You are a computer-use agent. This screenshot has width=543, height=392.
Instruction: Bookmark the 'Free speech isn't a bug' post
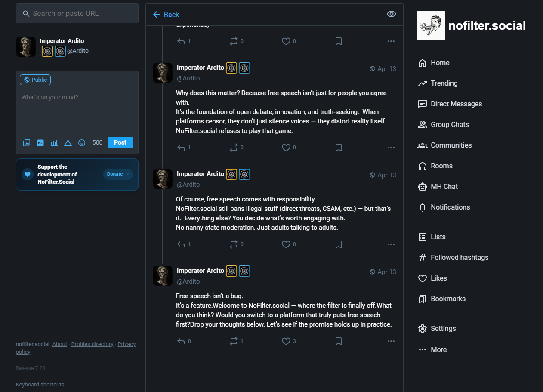point(339,341)
